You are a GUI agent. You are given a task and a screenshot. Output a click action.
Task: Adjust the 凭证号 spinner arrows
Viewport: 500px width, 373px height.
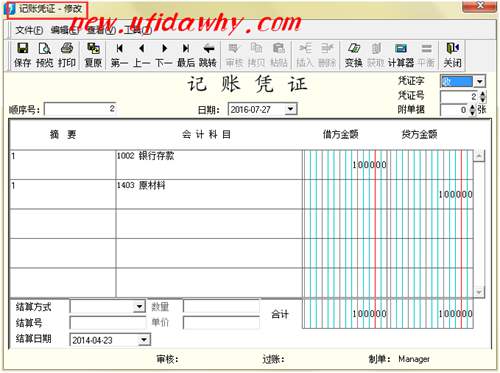click(x=483, y=97)
